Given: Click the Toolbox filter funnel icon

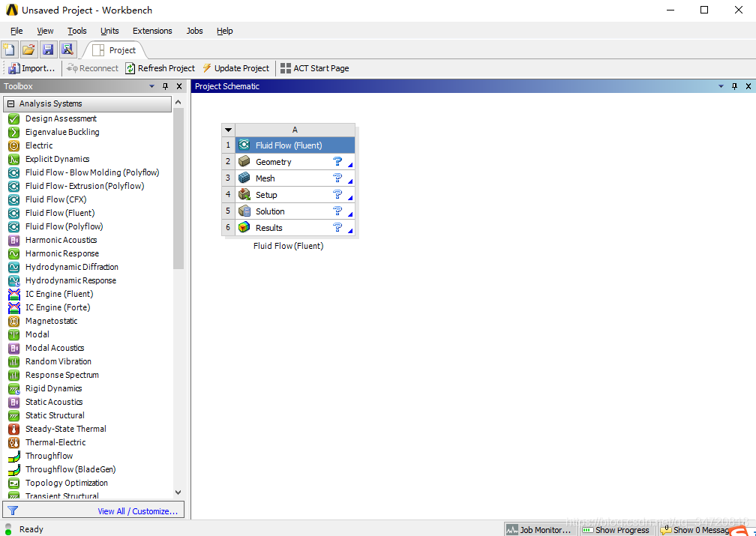Looking at the screenshot, I should coord(13,511).
